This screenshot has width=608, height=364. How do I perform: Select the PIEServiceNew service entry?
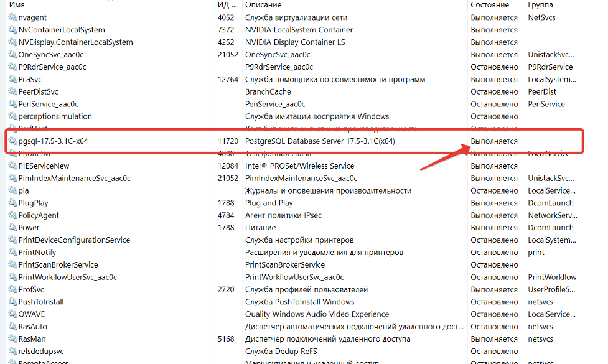(44, 166)
